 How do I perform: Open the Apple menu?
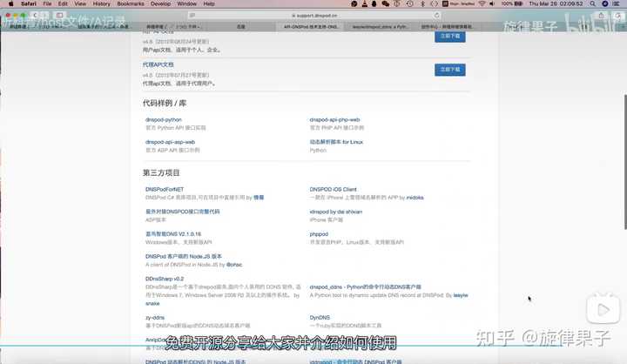(x=10, y=3)
